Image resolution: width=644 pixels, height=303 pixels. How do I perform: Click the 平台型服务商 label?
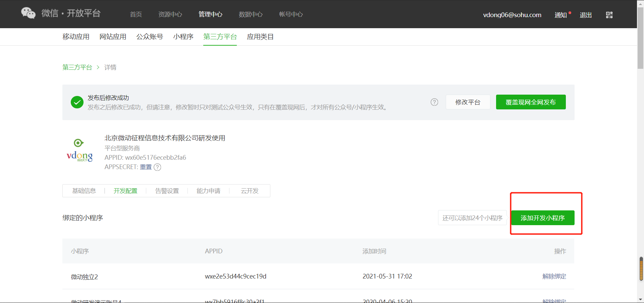click(122, 148)
